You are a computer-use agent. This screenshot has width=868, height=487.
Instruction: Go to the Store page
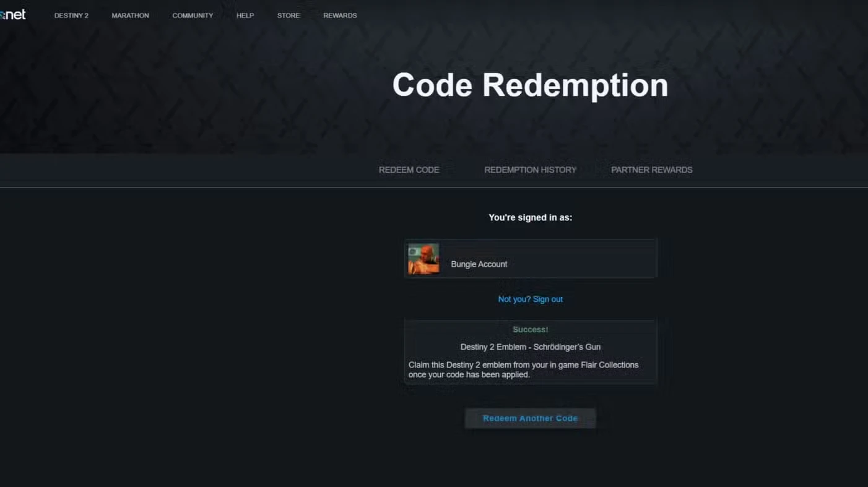tap(289, 15)
